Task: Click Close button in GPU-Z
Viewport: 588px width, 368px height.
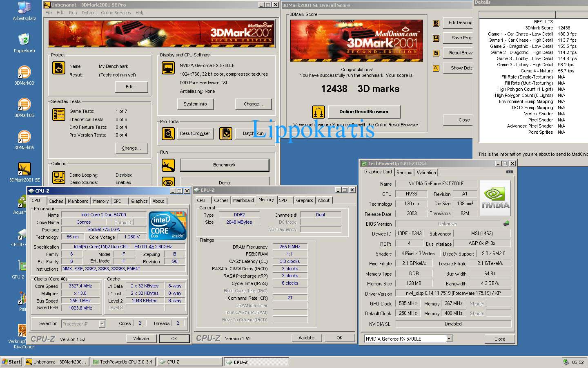Action: coord(500,339)
